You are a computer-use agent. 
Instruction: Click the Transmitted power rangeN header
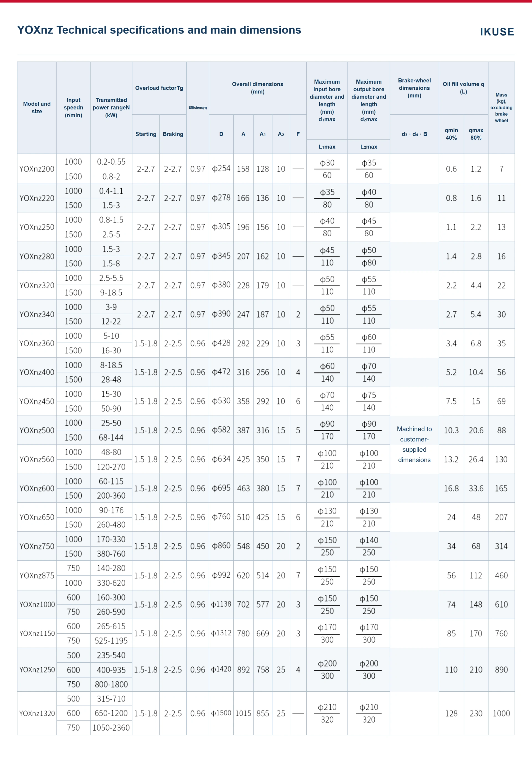111,108
